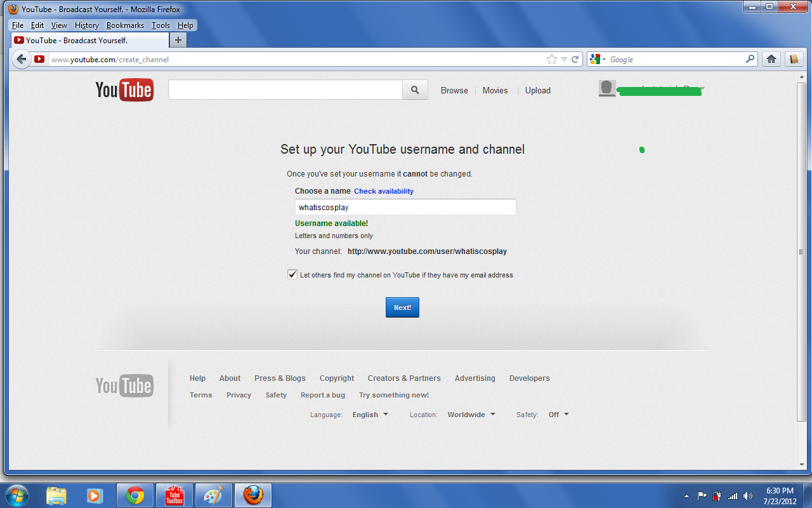812x508 pixels.
Task: Click Check availability link
Action: click(384, 191)
